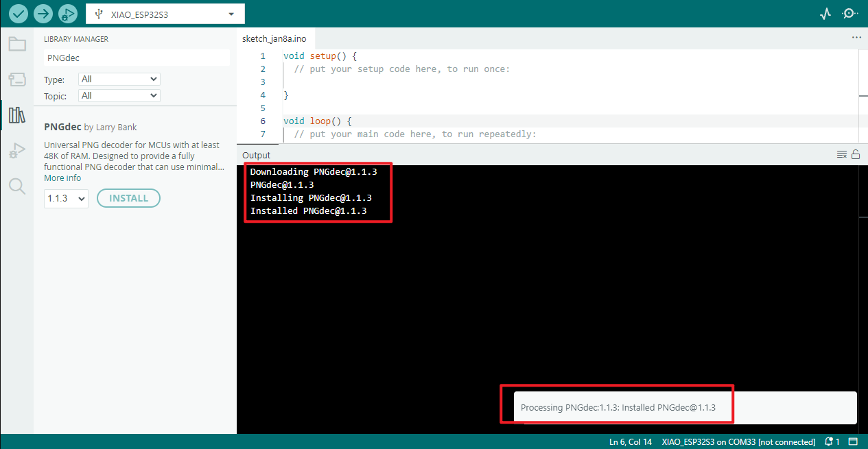Open the 1.1.3 version dropdown
Screen dimensions: 868x449
66,199
